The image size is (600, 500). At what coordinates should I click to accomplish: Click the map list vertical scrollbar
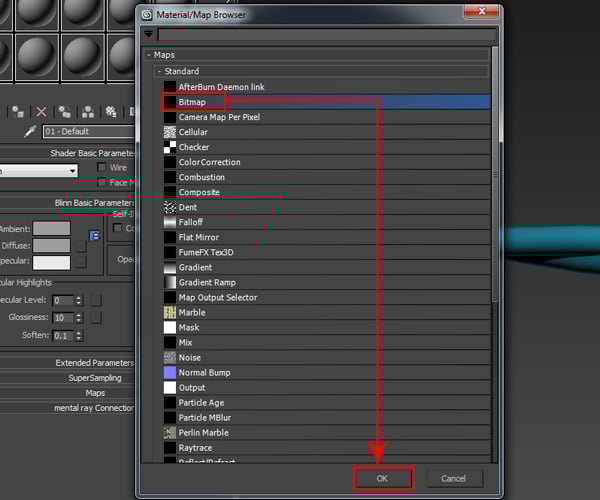click(x=495, y=176)
